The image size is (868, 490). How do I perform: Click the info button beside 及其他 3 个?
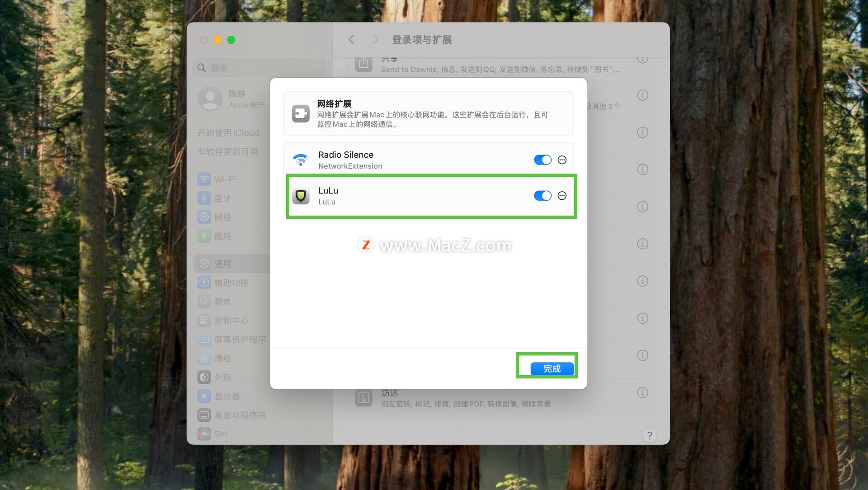point(642,95)
